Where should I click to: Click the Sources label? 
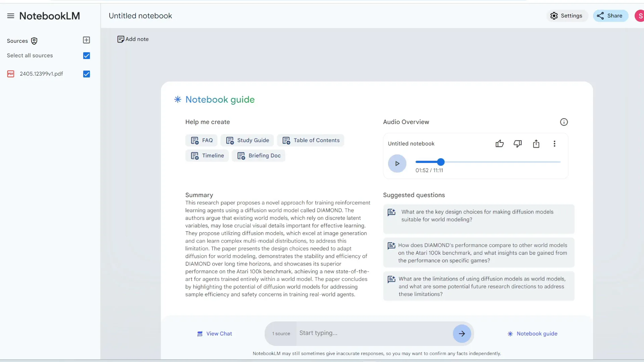coord(17,41)
